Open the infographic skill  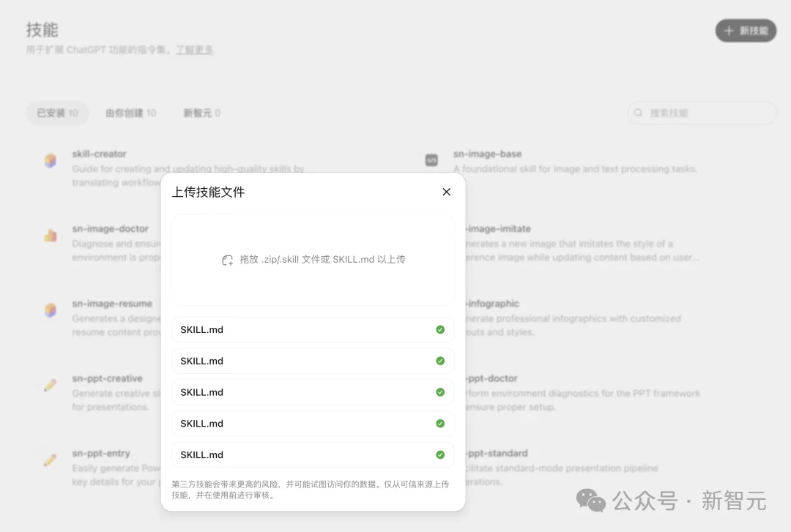(492, 304)
